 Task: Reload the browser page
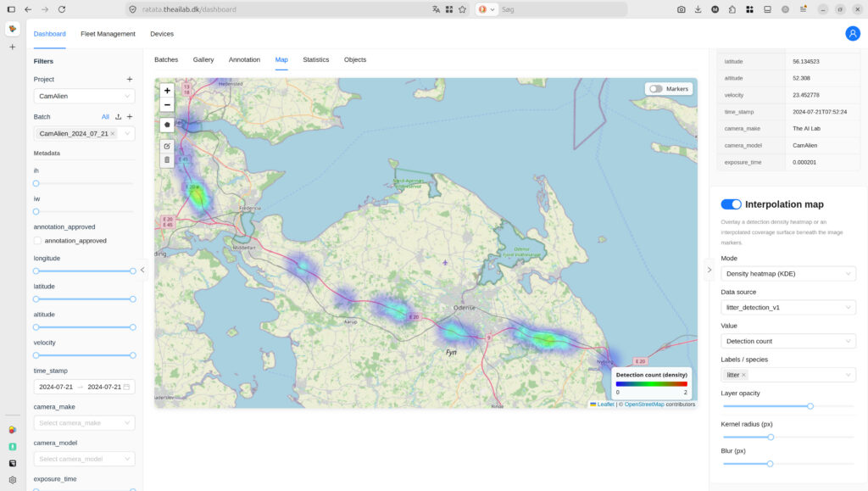(x=61, y=9)
